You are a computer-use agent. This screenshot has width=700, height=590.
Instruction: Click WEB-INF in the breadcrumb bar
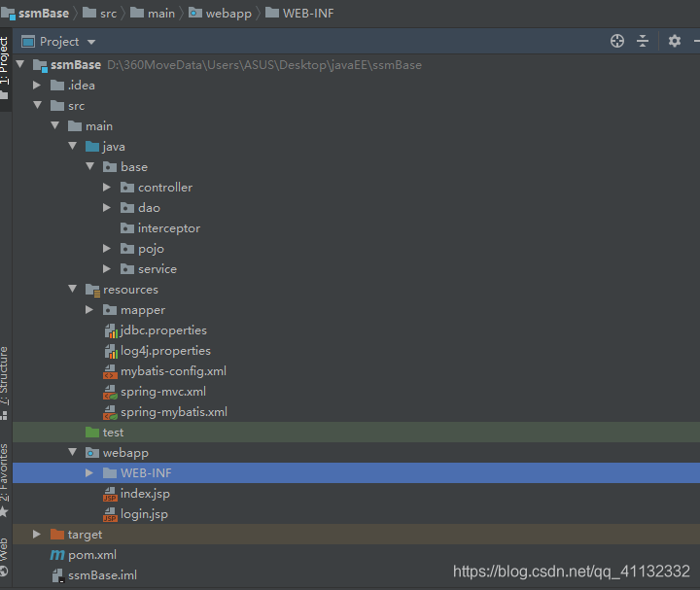tap(308, 14)
